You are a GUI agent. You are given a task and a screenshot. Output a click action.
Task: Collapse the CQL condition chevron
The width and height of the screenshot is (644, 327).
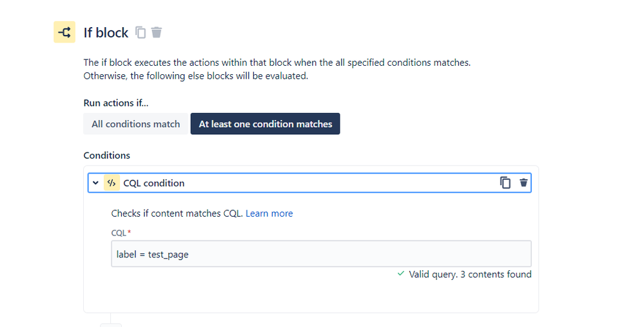click(x=95, y=183)
